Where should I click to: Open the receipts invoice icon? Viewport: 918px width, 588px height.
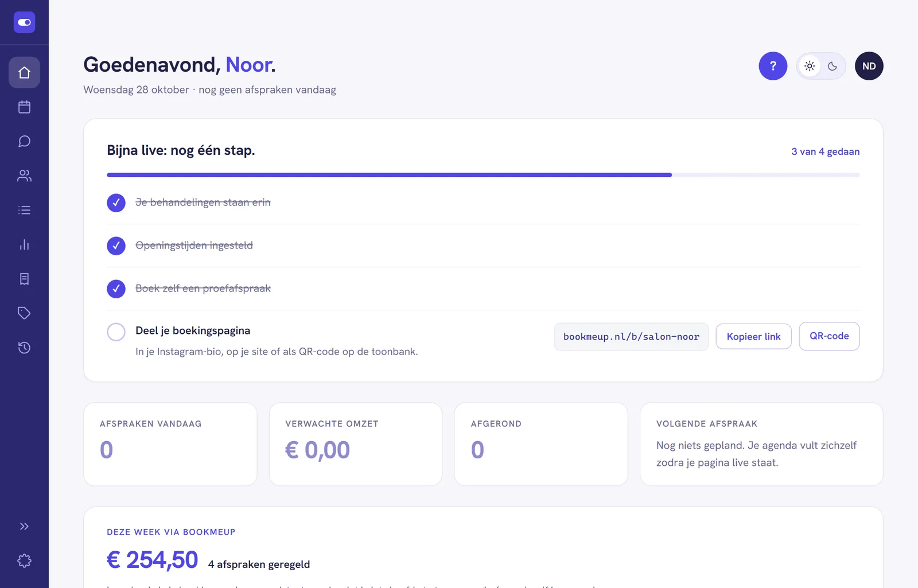[x=24, y=279]
